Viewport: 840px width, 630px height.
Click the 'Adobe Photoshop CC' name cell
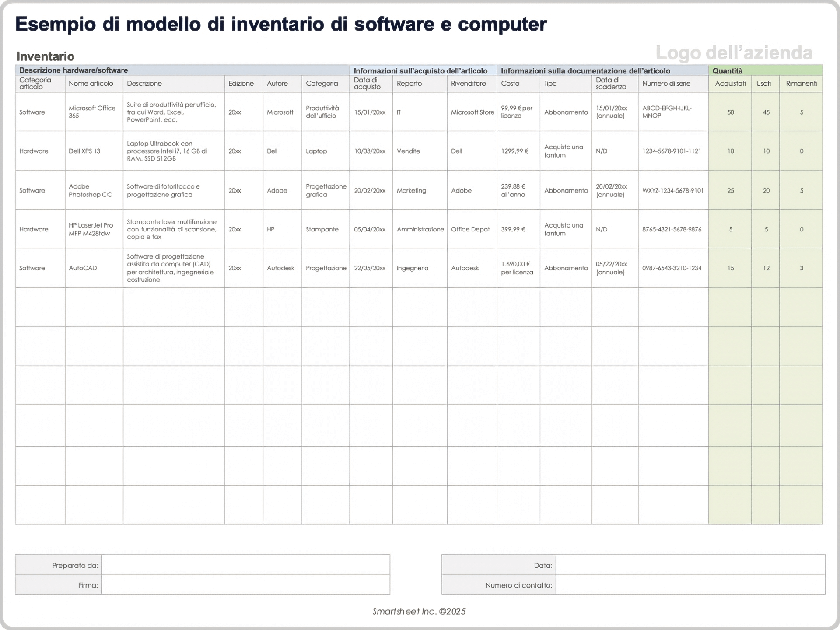(93, 190)
